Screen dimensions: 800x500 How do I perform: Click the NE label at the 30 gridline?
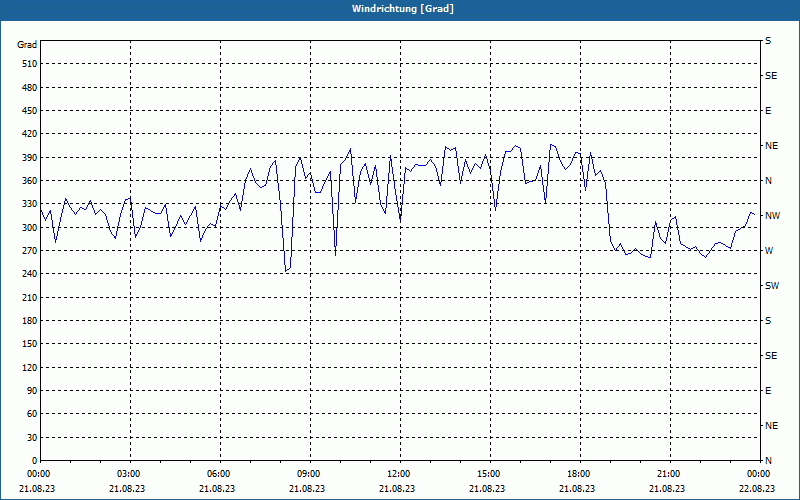point(771,426)
